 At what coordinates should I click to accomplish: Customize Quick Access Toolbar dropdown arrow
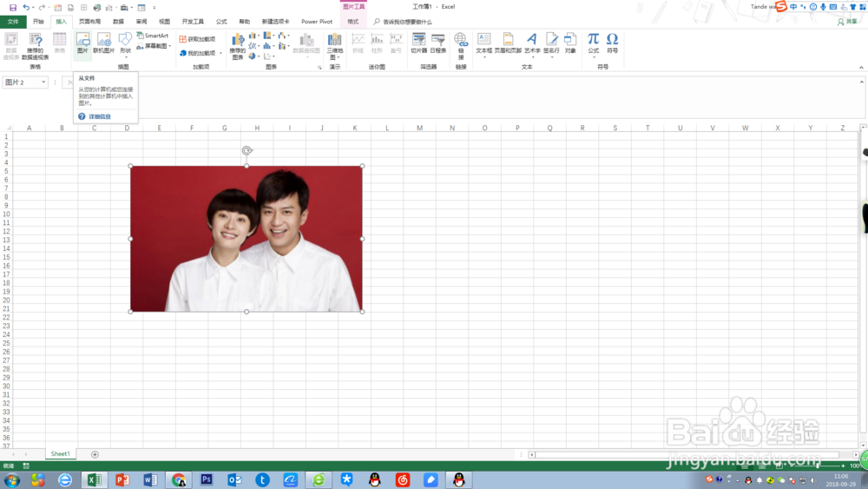(154, 8)
